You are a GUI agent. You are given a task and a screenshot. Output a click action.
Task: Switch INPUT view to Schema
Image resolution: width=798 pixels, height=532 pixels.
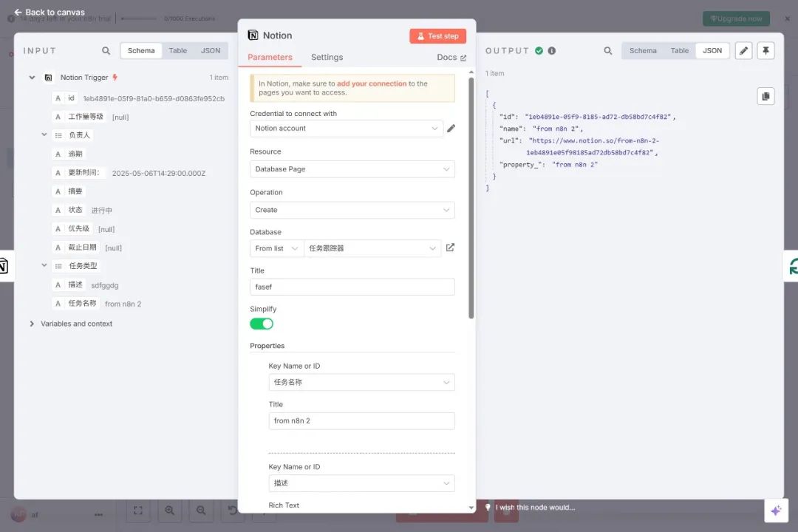pyautogui.click(x=141, y=50)
